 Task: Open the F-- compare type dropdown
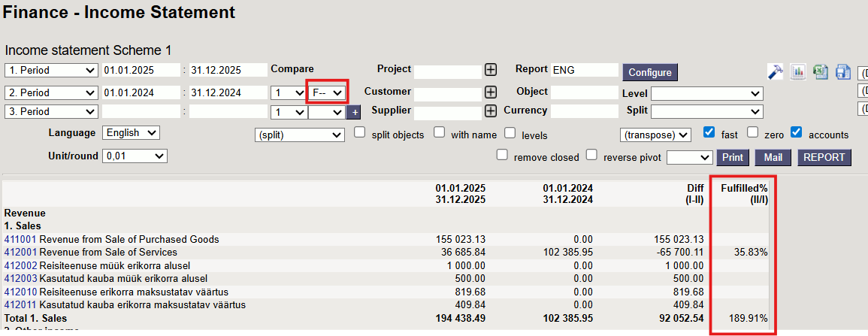(x=327, y=92)
